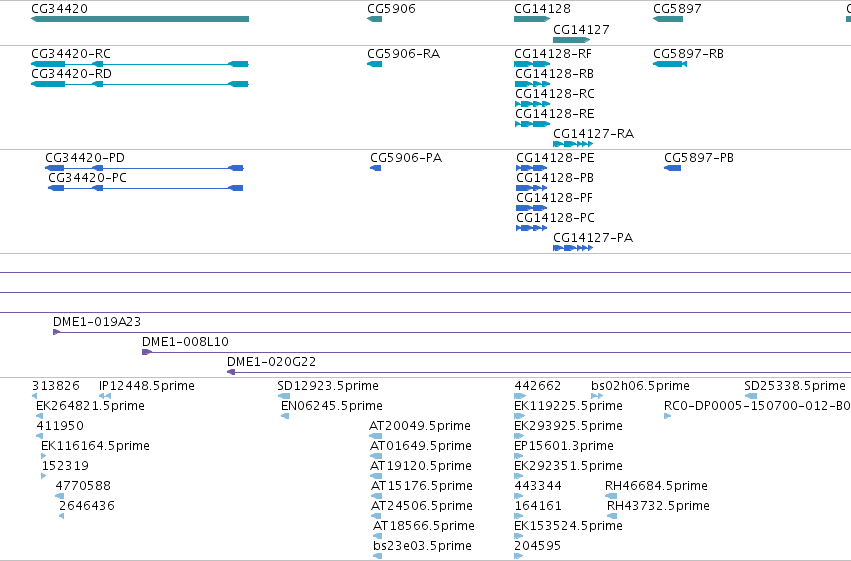Select protein CG34420-PC
851x561 pixels.
pos(145,188)
